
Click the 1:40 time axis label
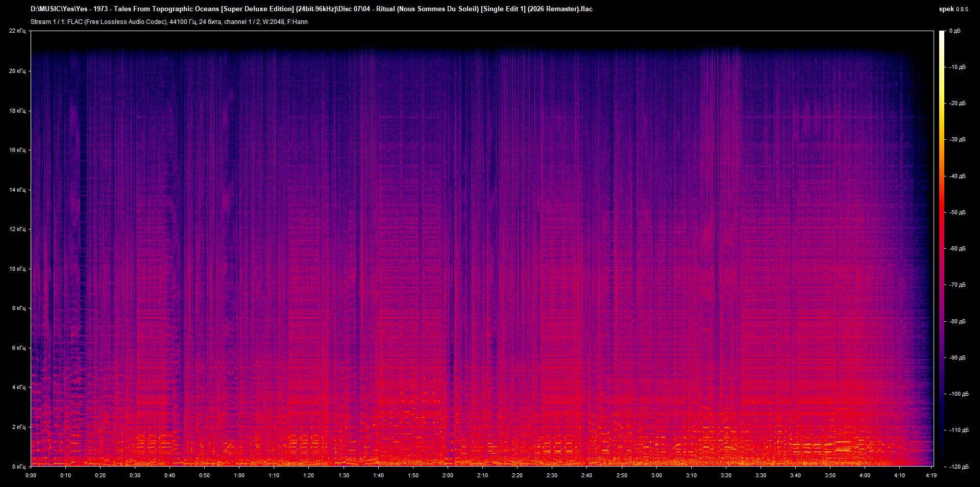pos(378,475)
